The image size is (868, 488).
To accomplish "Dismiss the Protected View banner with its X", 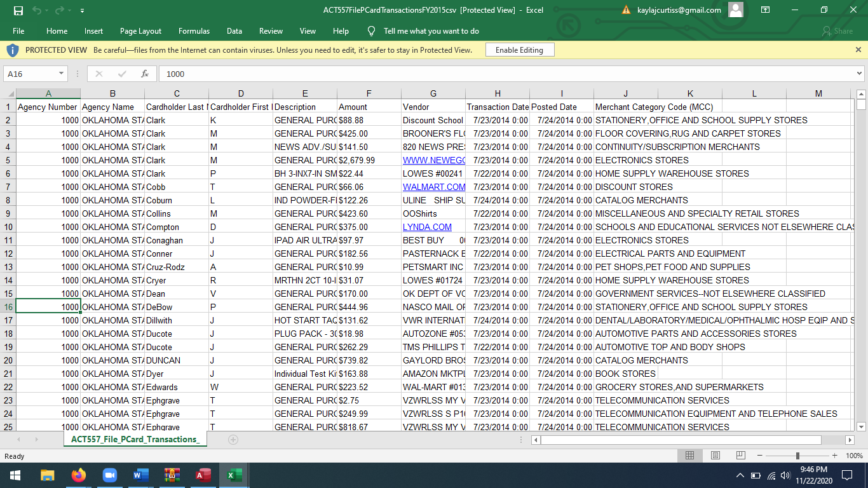I will point(858,49).
